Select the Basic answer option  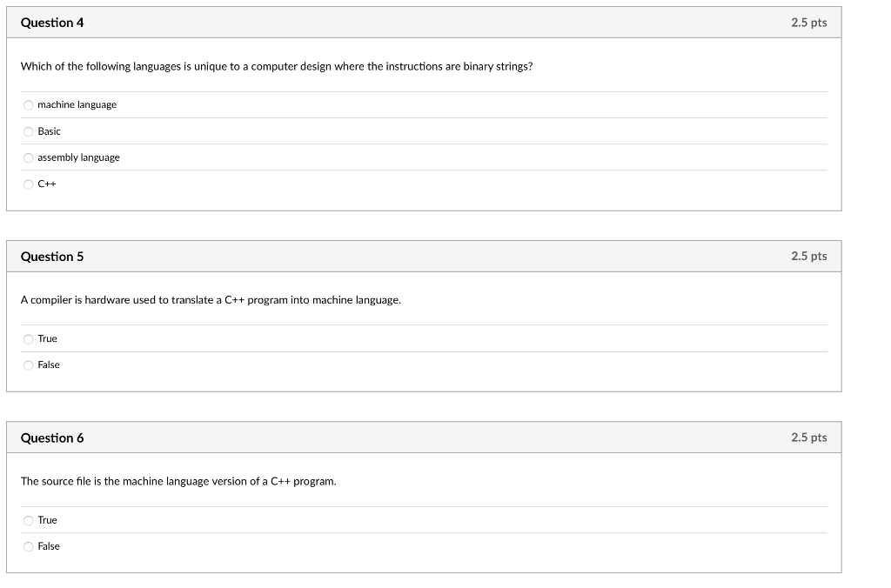click(28, 130)
